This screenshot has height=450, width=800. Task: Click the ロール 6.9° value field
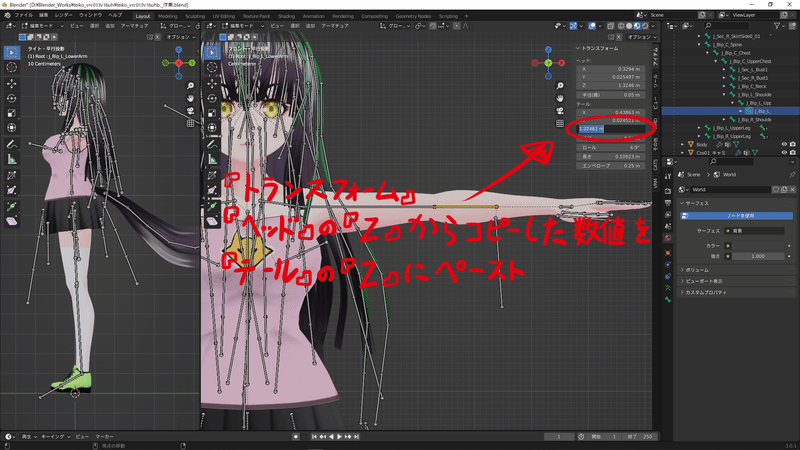[611, 147]
